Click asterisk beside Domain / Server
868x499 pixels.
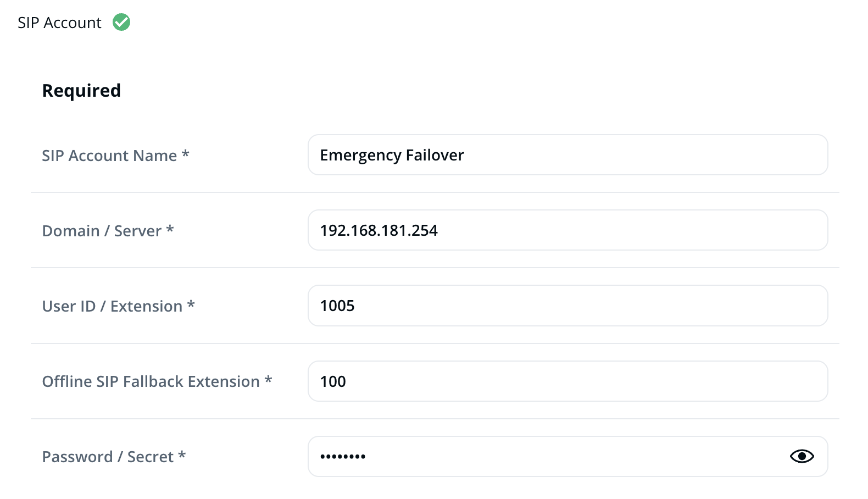point(170,229)
